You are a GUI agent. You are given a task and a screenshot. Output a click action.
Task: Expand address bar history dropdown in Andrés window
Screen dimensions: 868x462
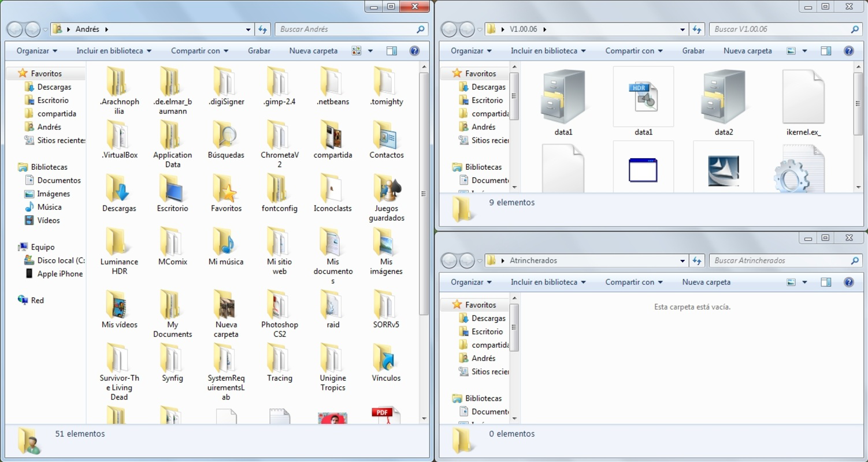pos(248,29)
